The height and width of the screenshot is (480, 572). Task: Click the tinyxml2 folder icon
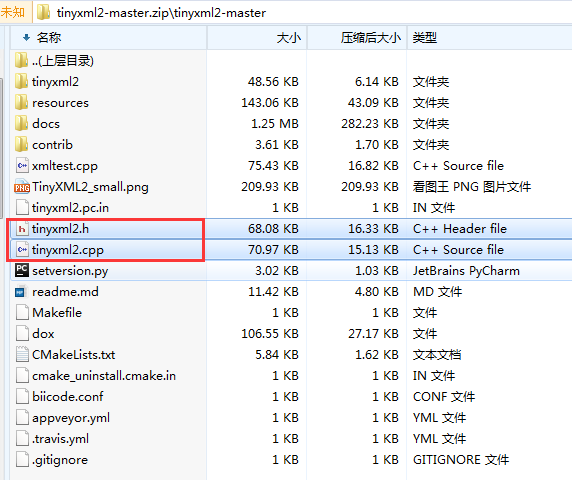[22, 82]
